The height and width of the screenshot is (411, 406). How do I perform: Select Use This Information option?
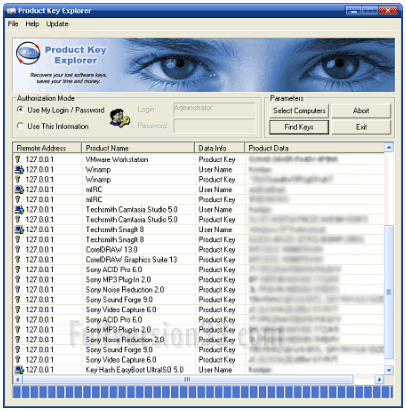[53, 126]
